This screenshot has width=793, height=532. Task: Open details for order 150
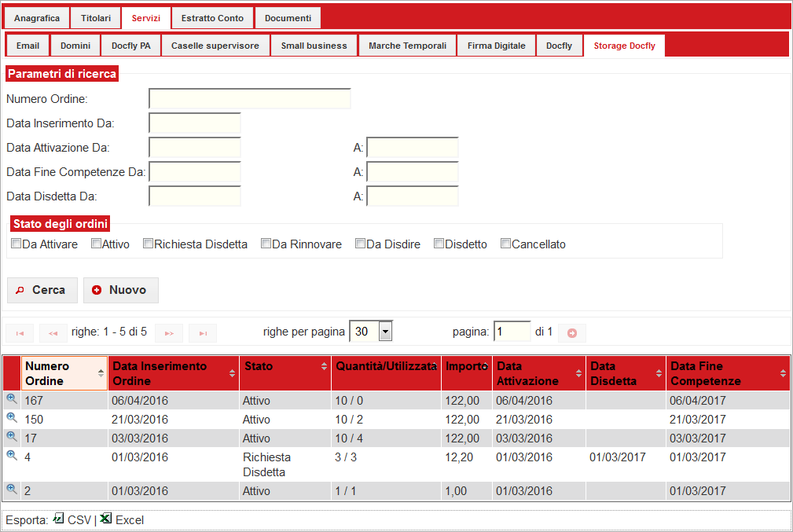(12, 418)
